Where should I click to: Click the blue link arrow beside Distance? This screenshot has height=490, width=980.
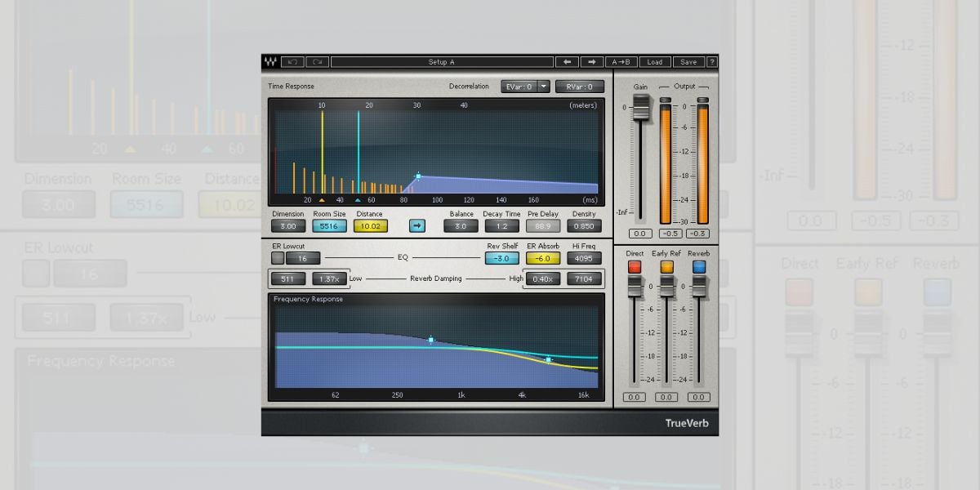417,226
